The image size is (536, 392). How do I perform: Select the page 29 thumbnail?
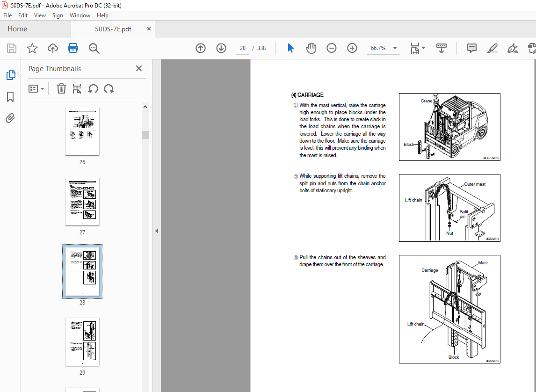pyautogui.click(x=82, y=341)
